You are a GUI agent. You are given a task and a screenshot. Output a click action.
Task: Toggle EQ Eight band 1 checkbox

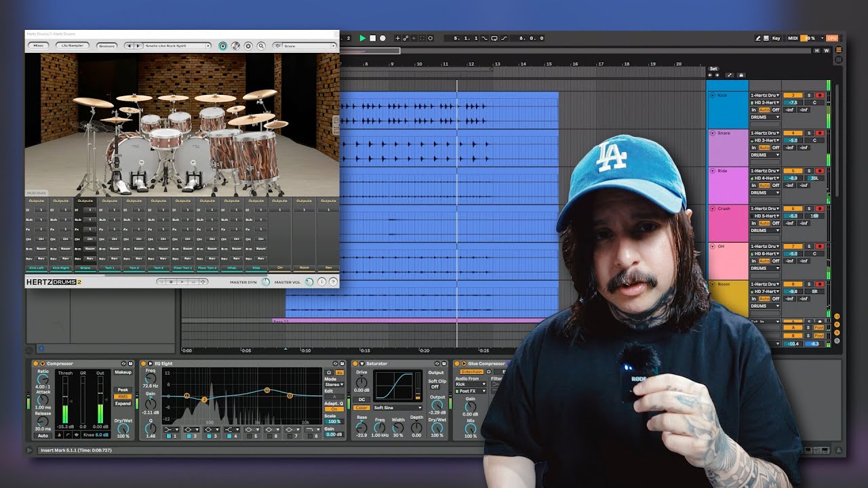coord(167,436)
